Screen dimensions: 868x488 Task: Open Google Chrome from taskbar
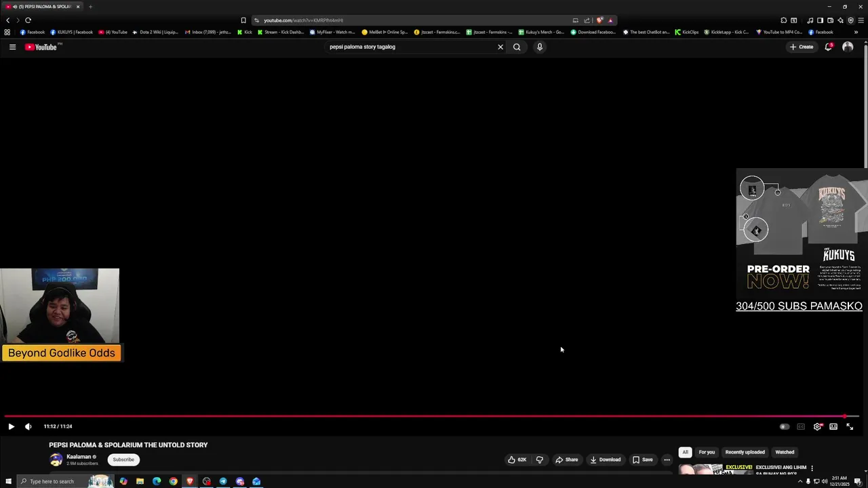point(173,481)
